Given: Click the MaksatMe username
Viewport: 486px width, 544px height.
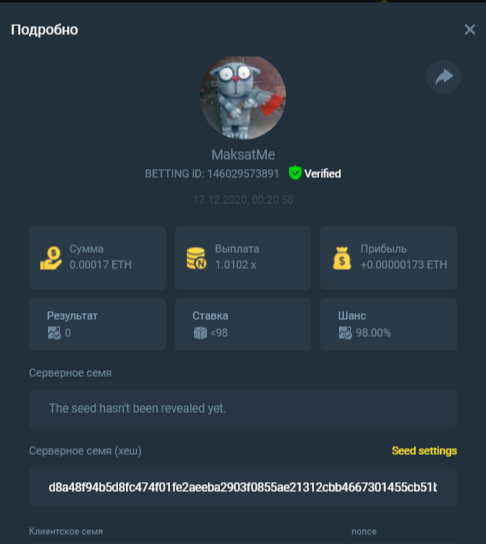Looking at the screenshot, I should [x=243, y=155].
